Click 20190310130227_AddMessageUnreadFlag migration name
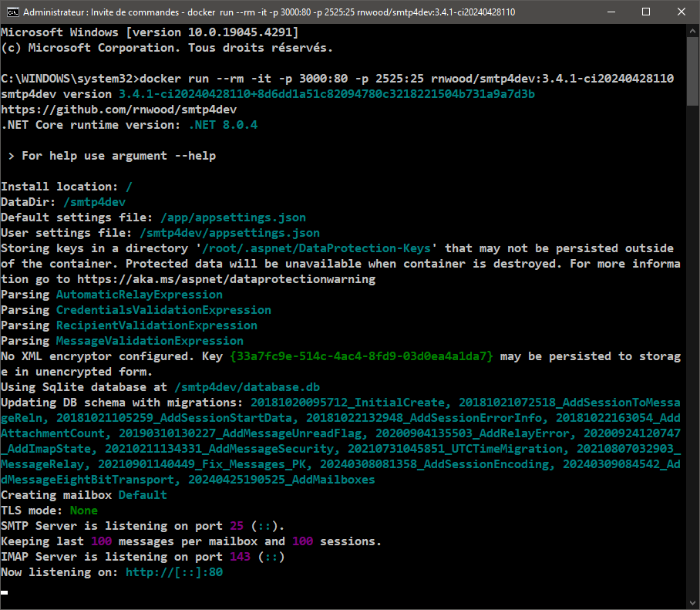 click(x=241, y=433)
